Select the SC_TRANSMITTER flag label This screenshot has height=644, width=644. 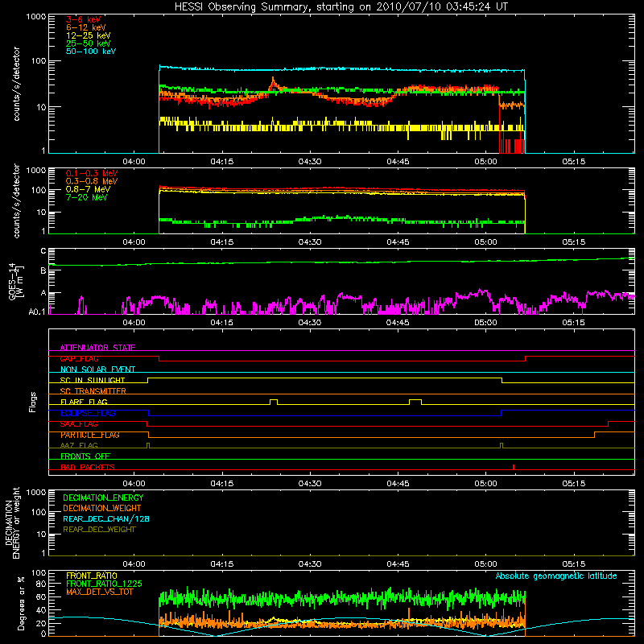(x=93, y=391)
